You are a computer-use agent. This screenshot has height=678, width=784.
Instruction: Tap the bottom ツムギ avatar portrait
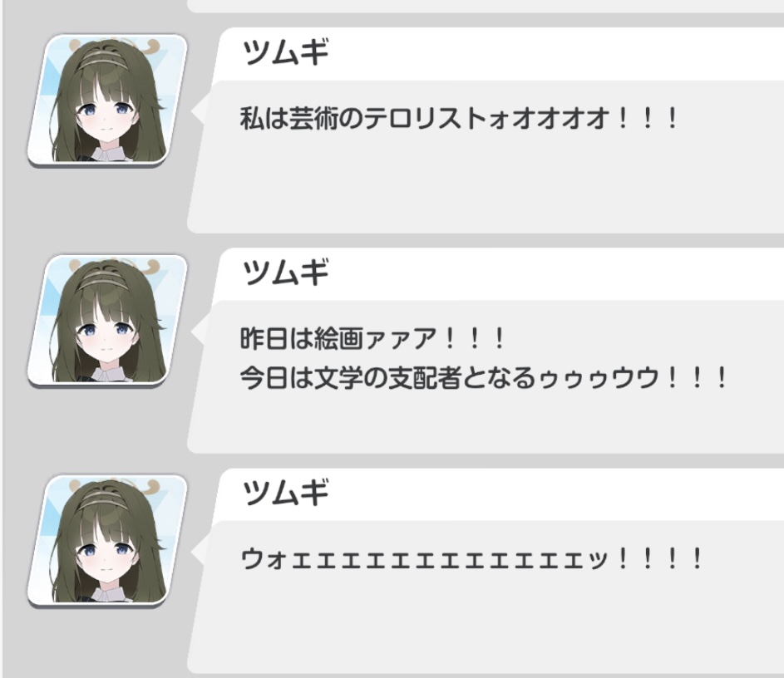pos(107,541)
